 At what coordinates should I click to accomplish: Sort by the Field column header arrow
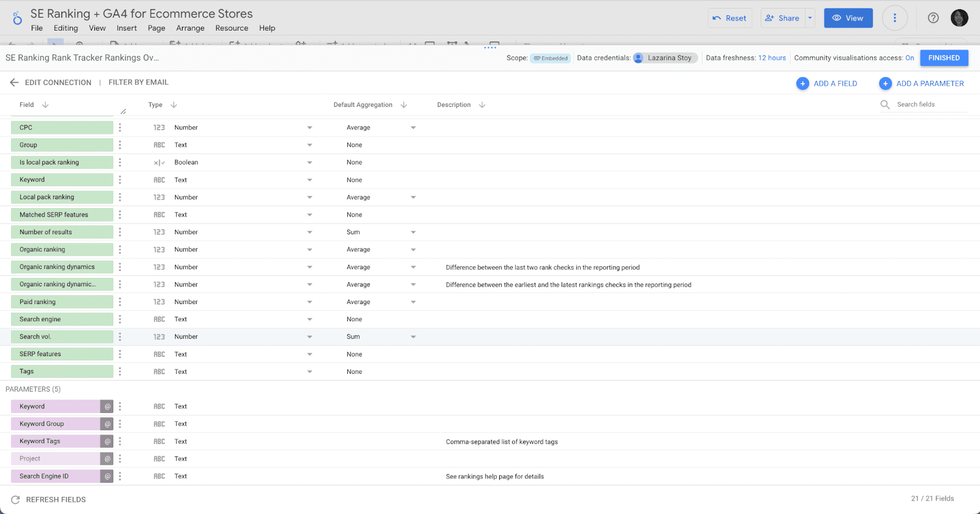point(45,105)
